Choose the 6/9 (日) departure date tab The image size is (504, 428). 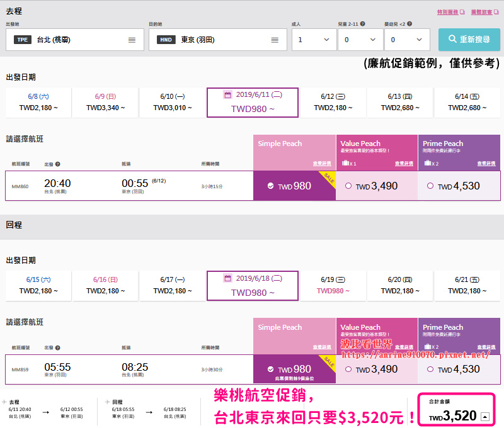[105, 103]
